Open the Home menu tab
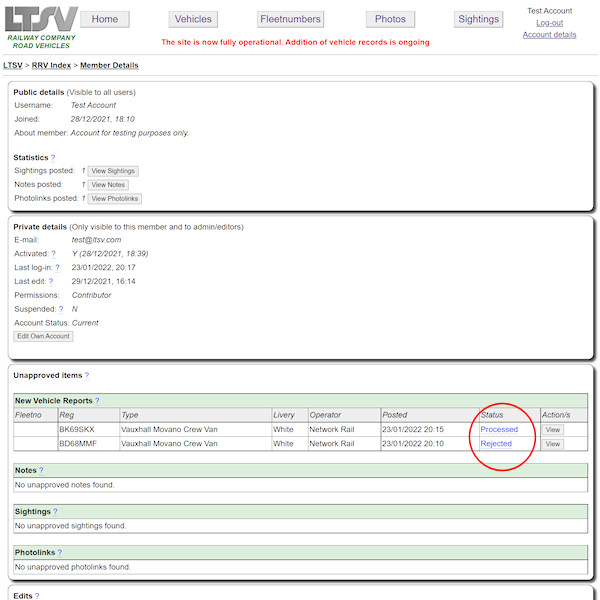This screenshot has width=600, height=600. pos(105,19)
